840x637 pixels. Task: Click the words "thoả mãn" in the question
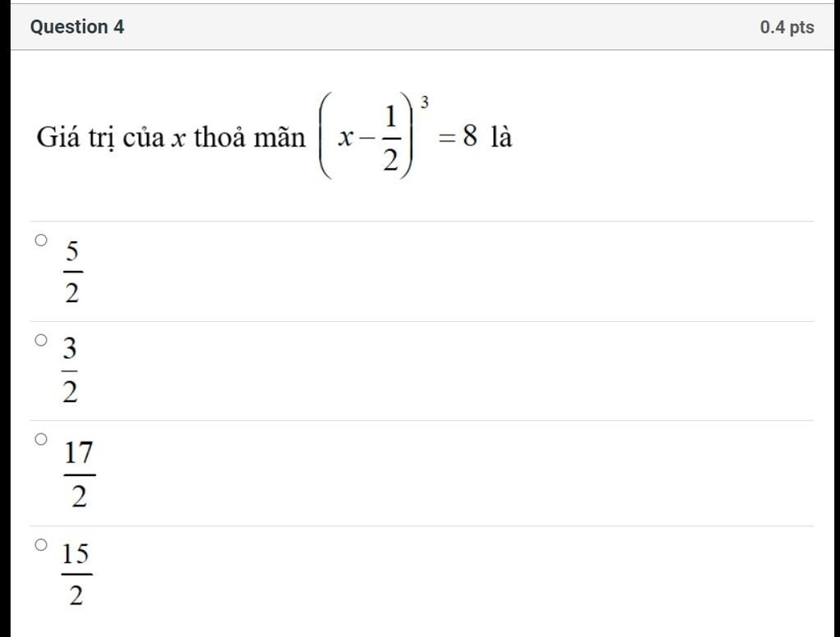(x=249, y=138)
